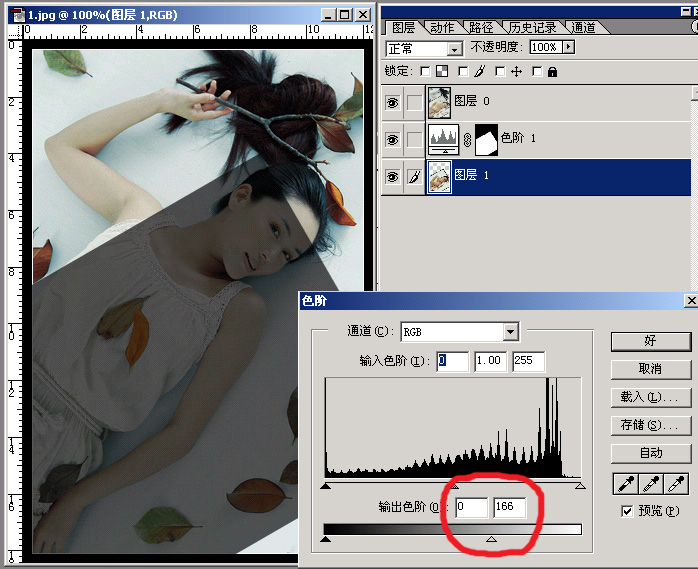Toggle visibility of the 色阶 1 layer
698x569 pixels.
tap(392, 138)
